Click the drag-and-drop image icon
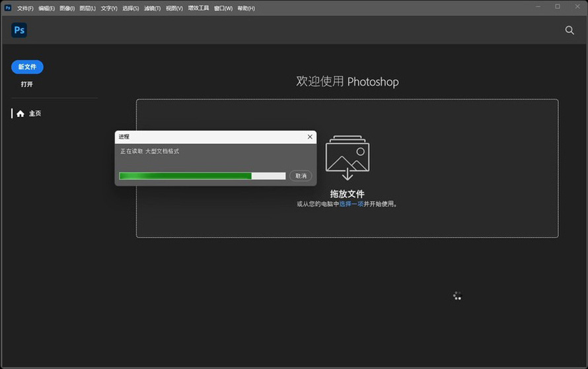 click(348, 158)
